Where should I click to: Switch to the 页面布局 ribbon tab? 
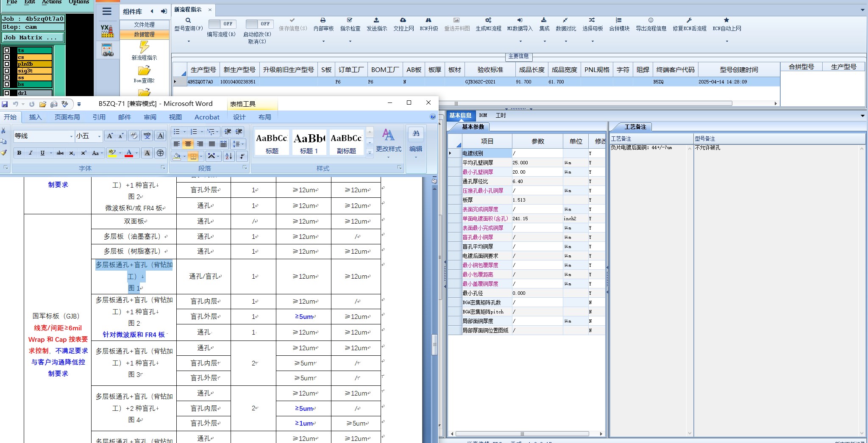[x=67, y=117]
